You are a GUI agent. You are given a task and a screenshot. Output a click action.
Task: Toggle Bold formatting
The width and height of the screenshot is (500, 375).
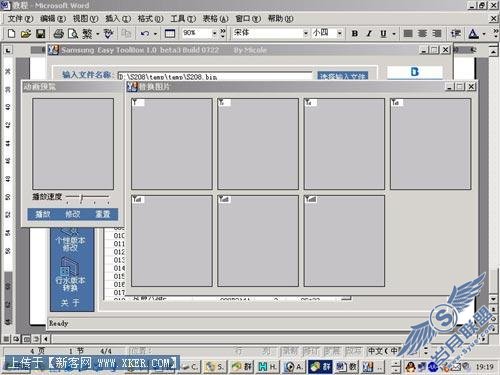coord(355,33)
